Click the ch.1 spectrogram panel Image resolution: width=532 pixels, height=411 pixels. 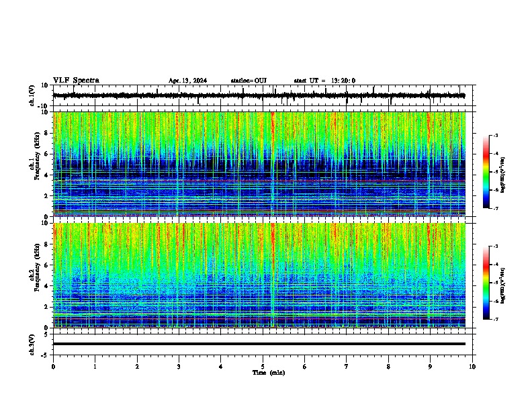tap(259, 164)
